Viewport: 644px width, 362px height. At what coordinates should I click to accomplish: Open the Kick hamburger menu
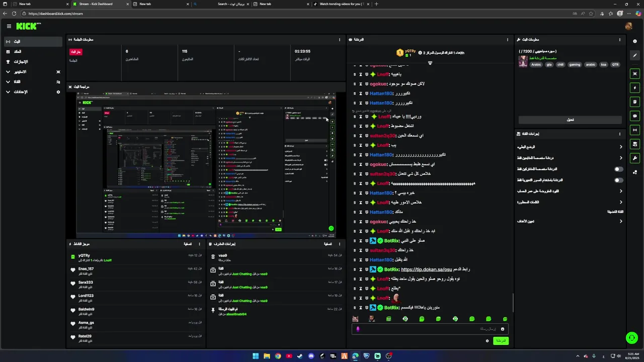(x=9, y=26)
